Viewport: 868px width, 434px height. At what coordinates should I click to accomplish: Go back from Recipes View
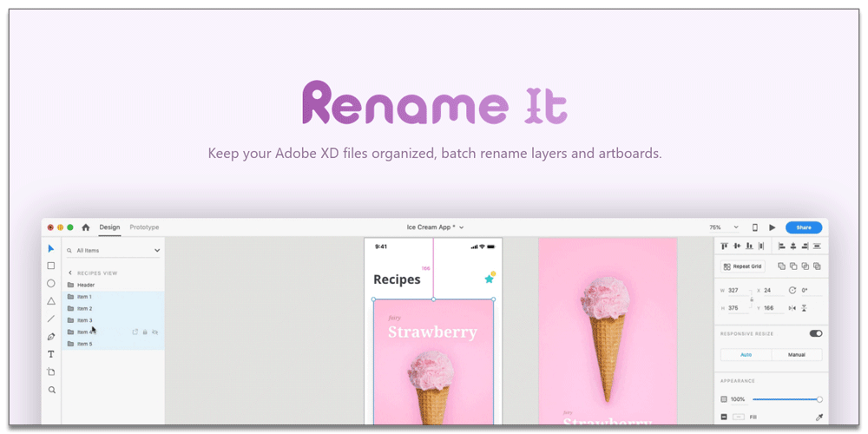point(70,273)
